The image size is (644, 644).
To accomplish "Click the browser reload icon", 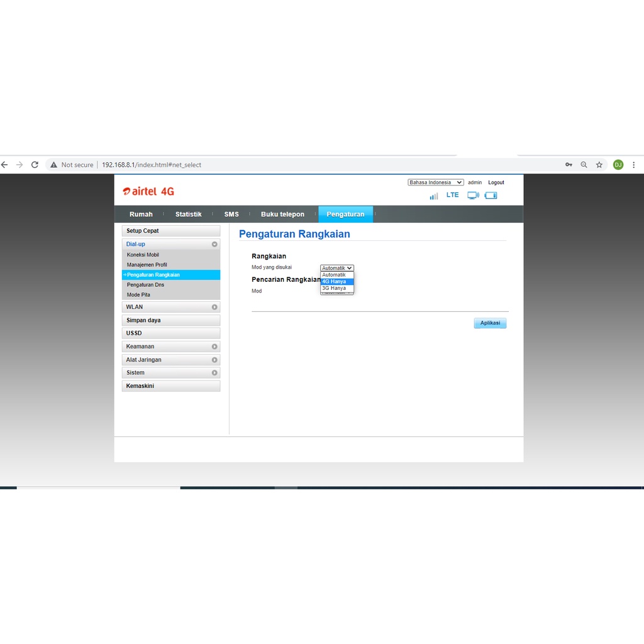I will coord(35,165).
